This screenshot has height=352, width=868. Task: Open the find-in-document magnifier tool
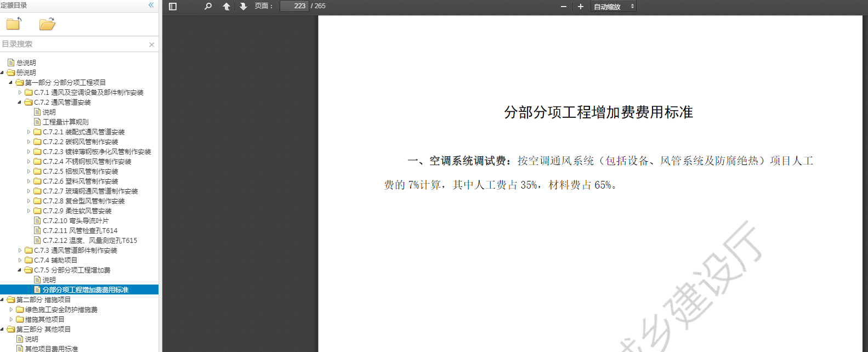[x=208, y=7]
